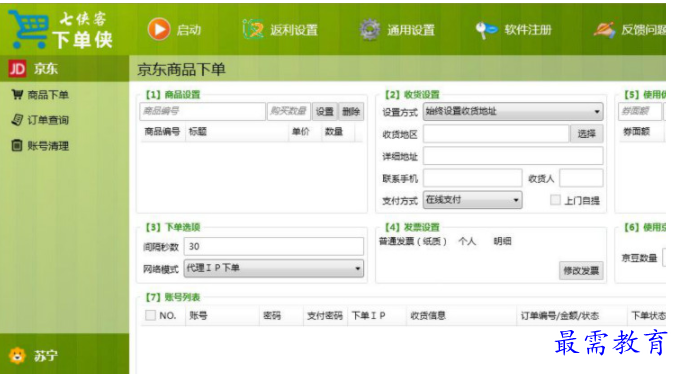Screen dimensions: 676x374
Task: Click the 删除 button for product
Action: [x=351, y=112]
